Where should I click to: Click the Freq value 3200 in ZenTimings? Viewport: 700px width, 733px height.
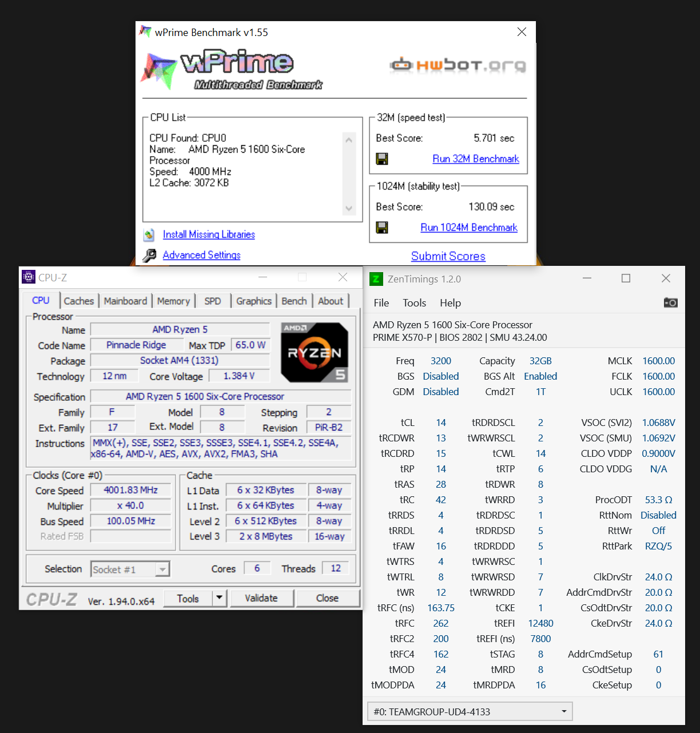pos(441,361)
